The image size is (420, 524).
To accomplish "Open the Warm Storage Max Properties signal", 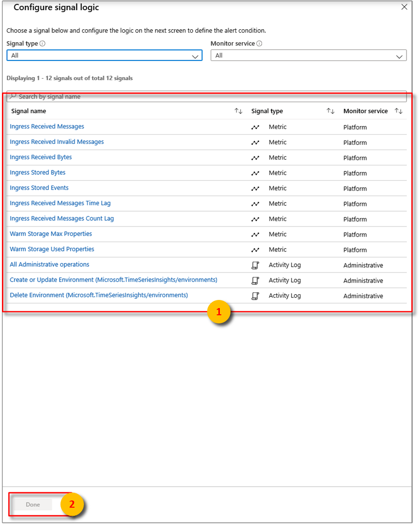I will click(x=50, y=234).
